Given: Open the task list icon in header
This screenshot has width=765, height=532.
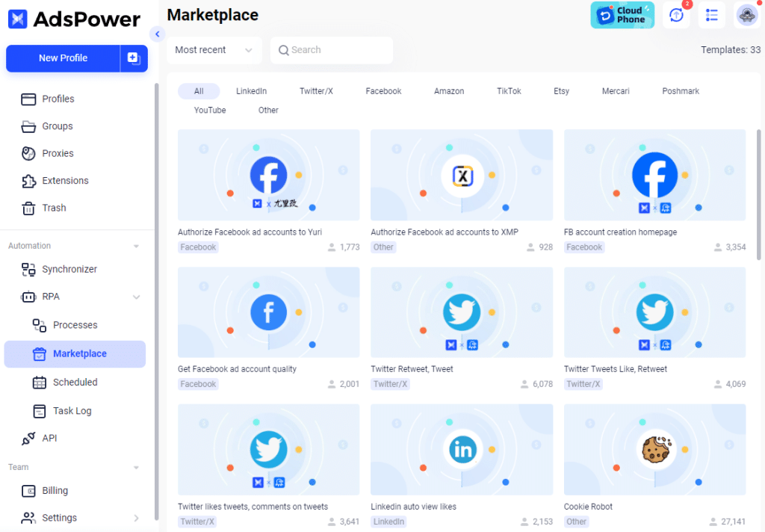Looking at the screenshot, I should click(712, 15).
